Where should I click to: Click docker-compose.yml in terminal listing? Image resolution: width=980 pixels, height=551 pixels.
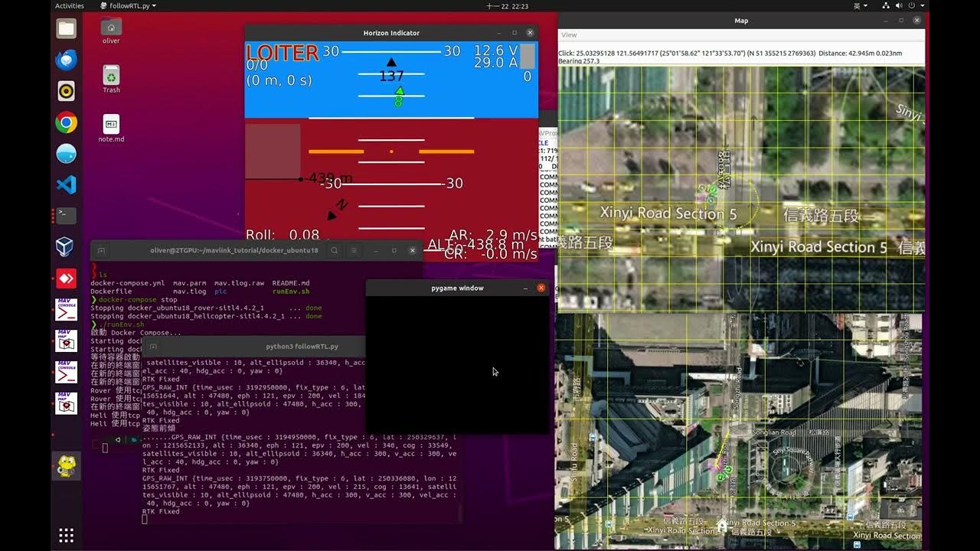127,283
